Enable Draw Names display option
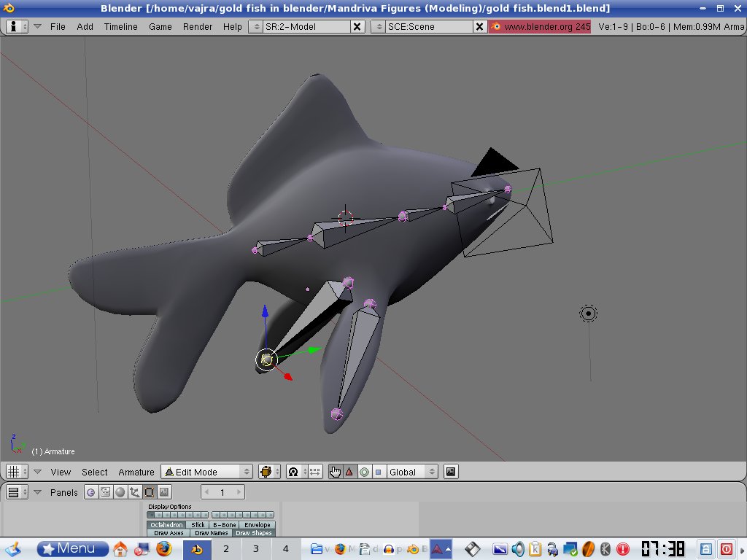The height and width of the screenshot is (560, 747). pyautogui.click(x=212, y=533)
